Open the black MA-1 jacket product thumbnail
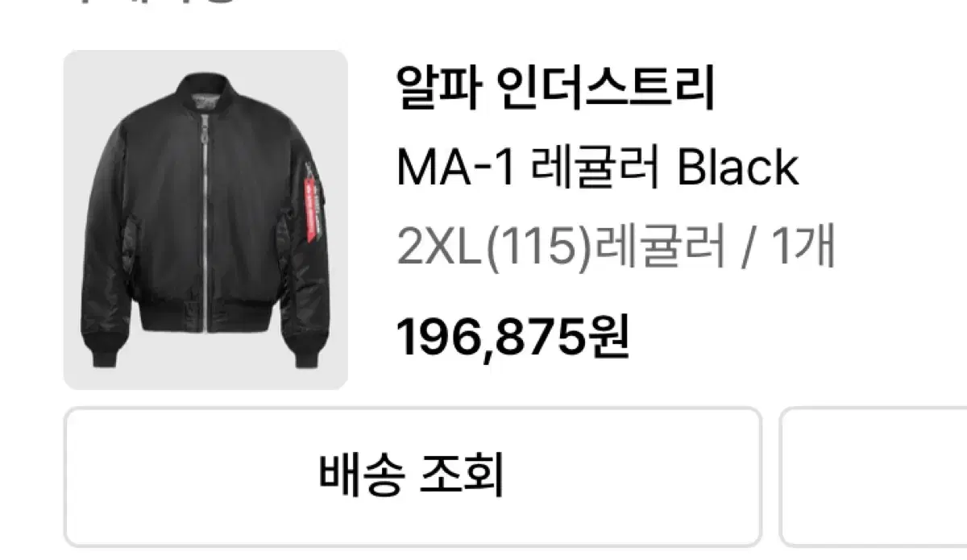Image resolution: width=967 pixels, height=560 pixels. [x=205, y=220]
